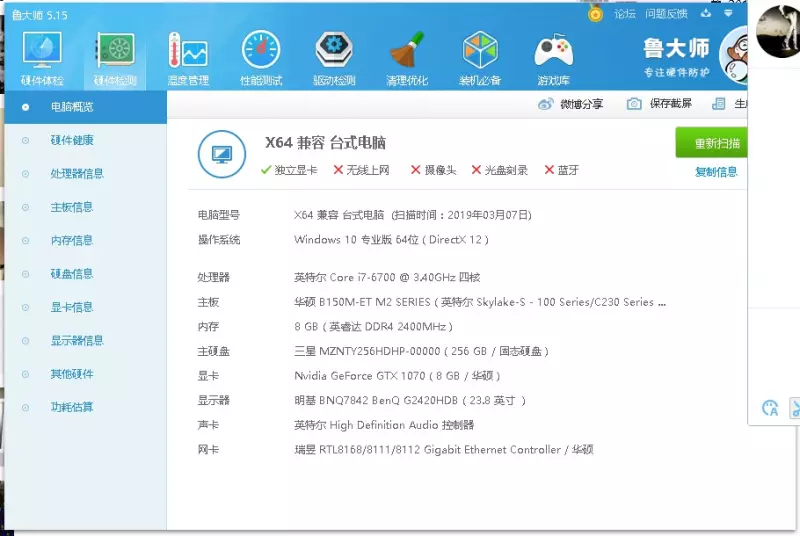
Task: Open 装机必备 essential software cube icon
Action: [480, 59]
